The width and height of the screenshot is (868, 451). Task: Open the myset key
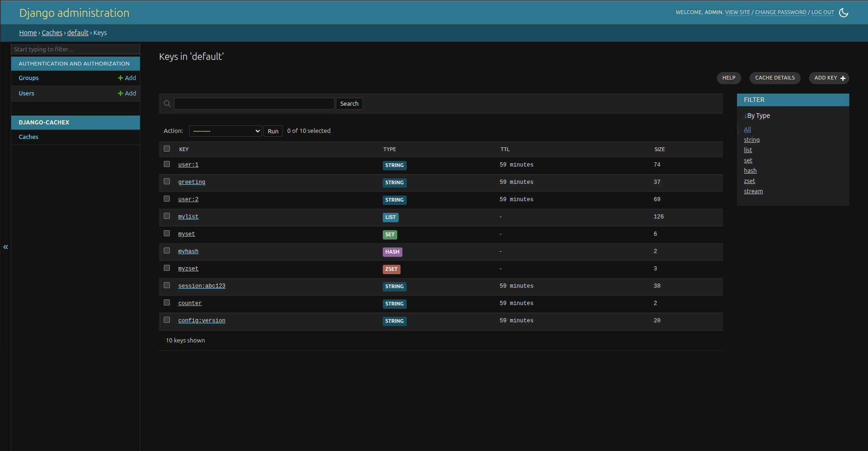click(x=187, y=234)
